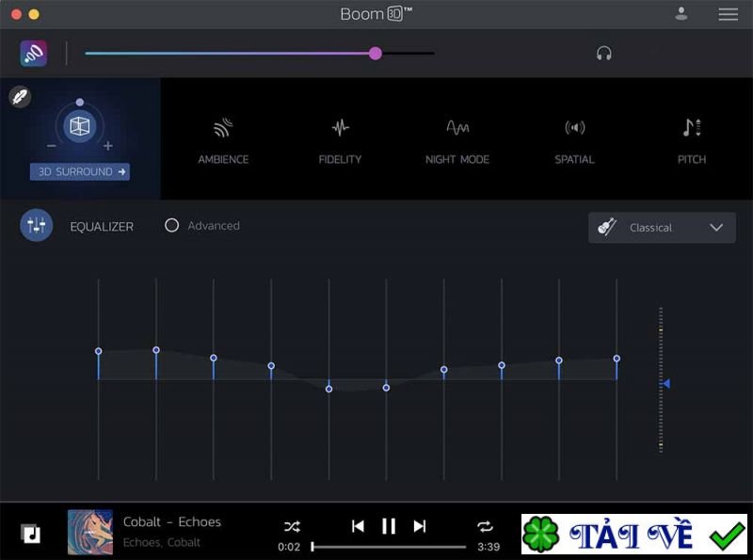The image size is (753, 560).
Task: Click the third equalizer band handle
Action: [214, 358]
